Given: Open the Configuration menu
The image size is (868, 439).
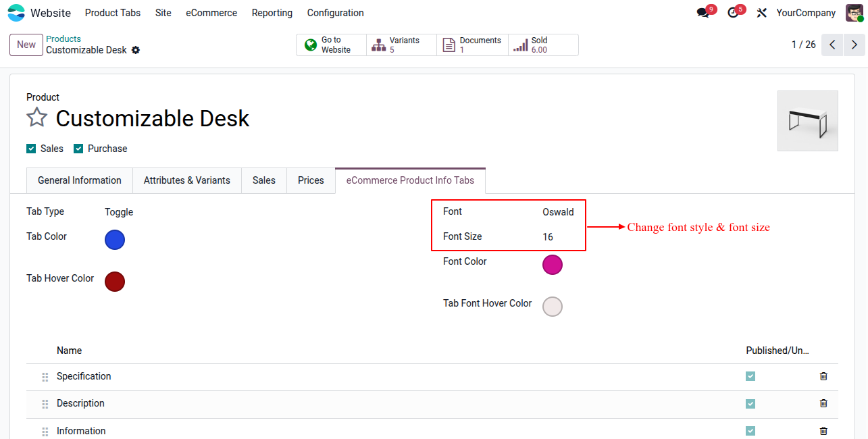Looking at the screenshot, I should pyautogui.click(x=335, y=13).
